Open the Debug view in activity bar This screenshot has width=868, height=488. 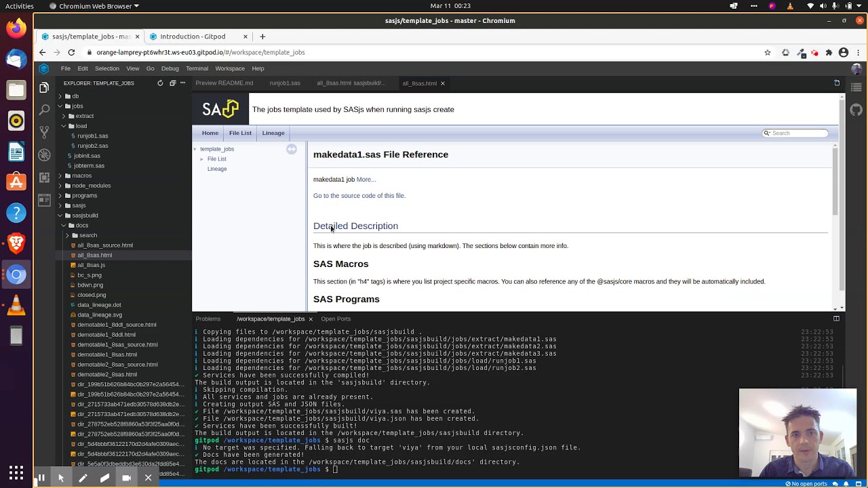44,155
